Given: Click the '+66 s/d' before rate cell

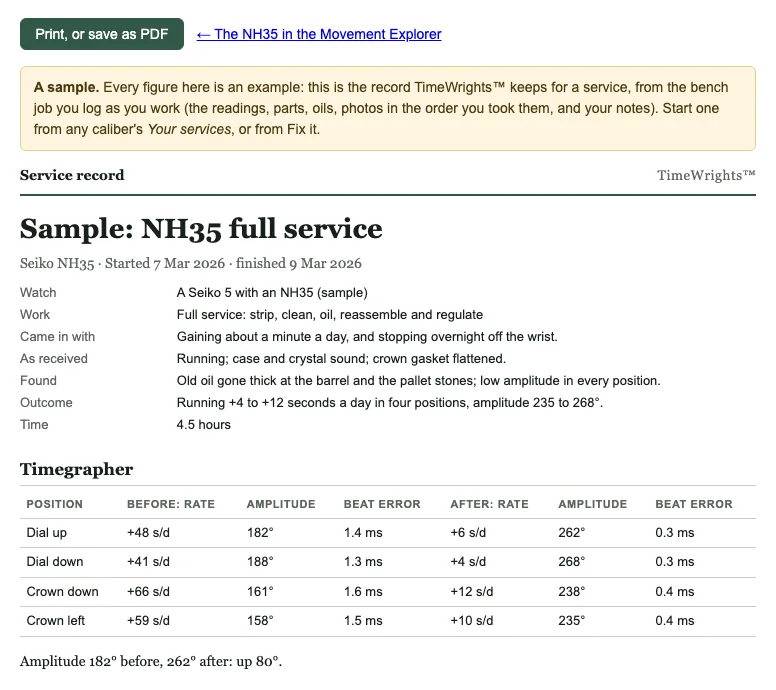Looking at the screenshot, I should [148, 591].
